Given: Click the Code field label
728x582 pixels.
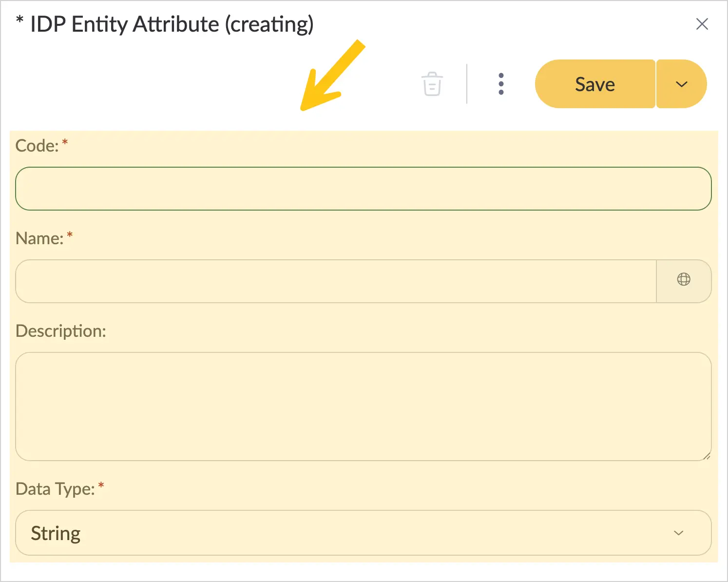Looking at the screenshot, I should 37,146.
